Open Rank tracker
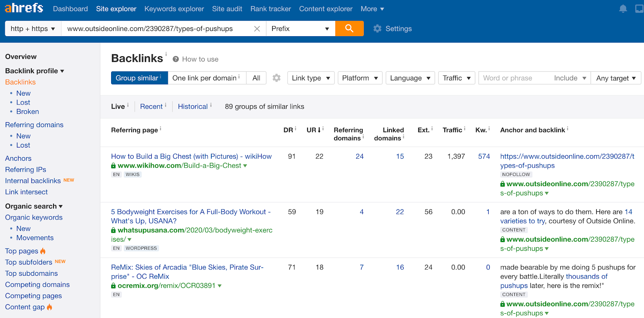644x318 pixels. [x=270, y=9]
